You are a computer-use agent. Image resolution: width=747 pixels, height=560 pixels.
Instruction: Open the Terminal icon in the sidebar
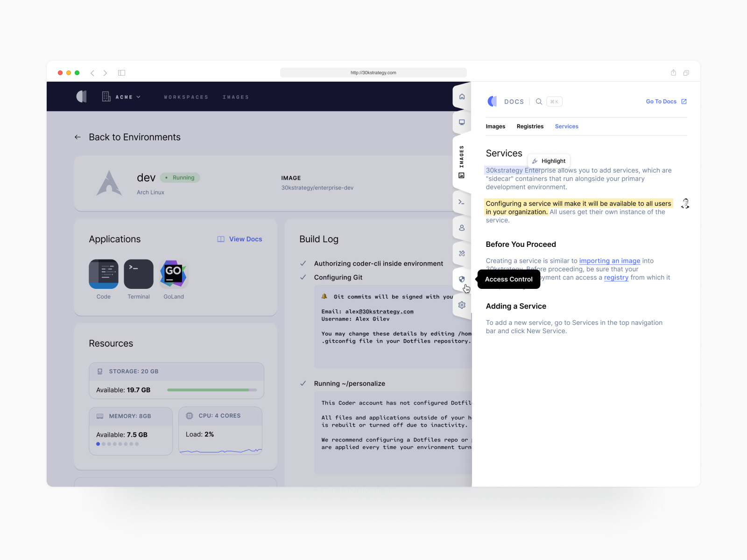[462, 202]
